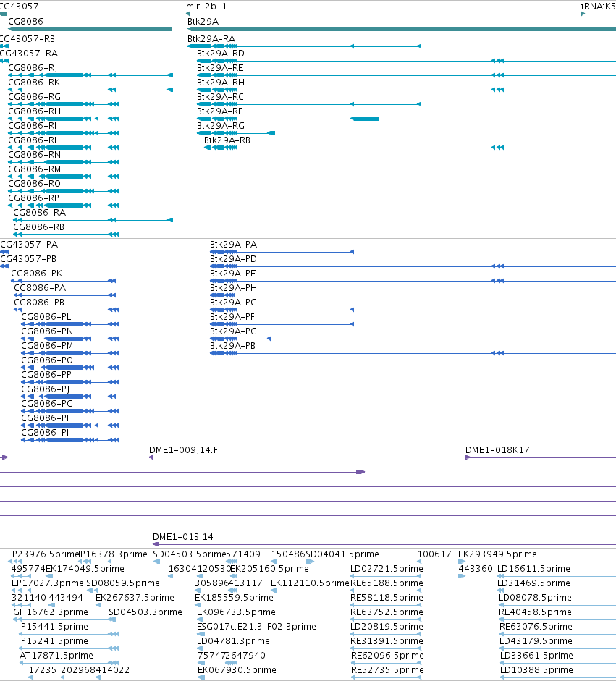
Task: Click EST GH16762.3prime
Action: click(51, 612)
